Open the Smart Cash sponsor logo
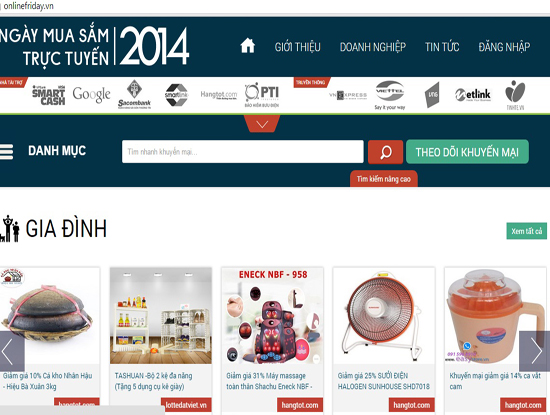 tap(48, 95)
